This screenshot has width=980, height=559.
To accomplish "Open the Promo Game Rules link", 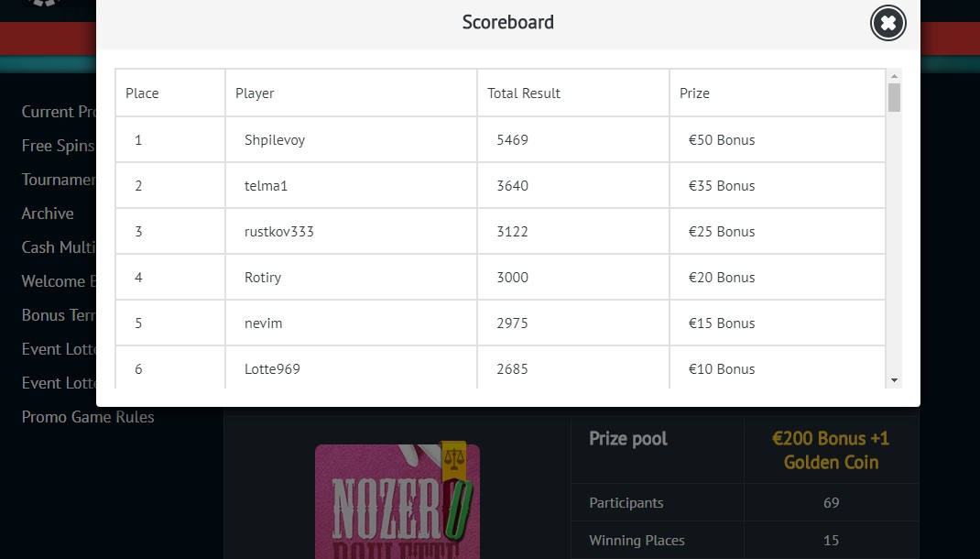I will 88,417.
